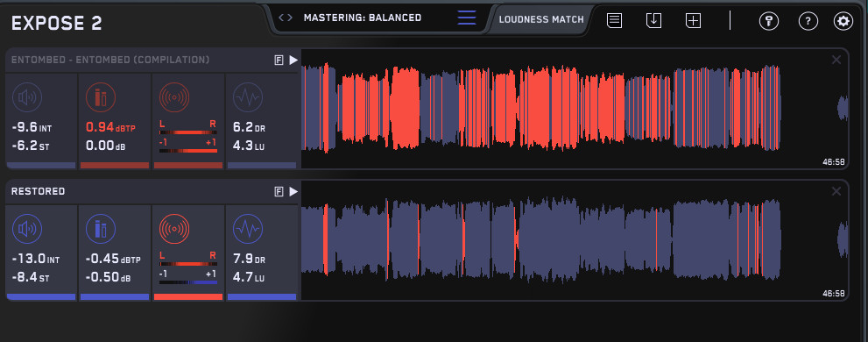
Task: Open settings gear icon
Action: click(843, 21)
